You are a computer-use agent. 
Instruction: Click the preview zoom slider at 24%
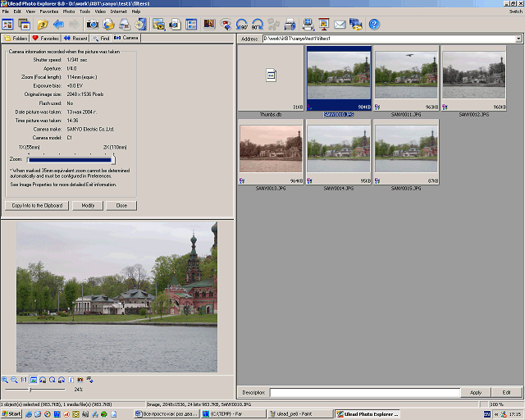pos(30,390)
